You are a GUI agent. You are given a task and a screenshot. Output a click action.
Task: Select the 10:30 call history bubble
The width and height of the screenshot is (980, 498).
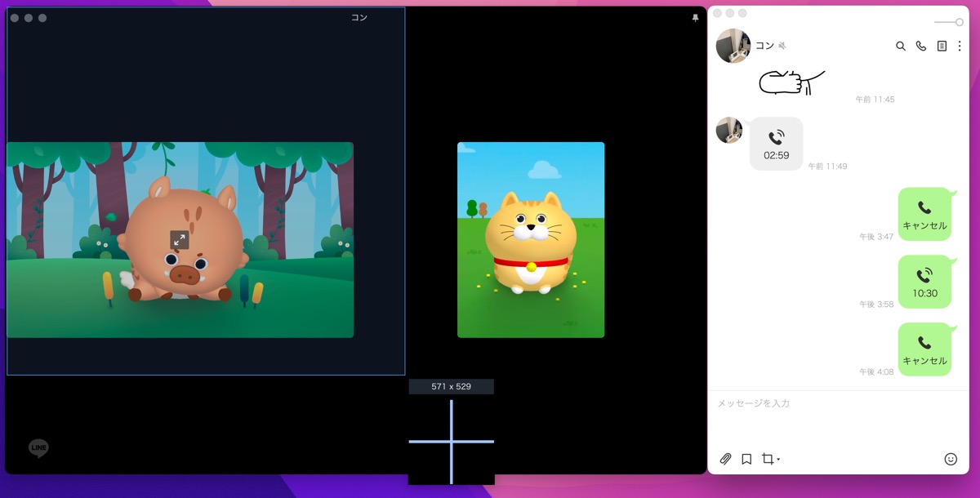tap(925, 282)
